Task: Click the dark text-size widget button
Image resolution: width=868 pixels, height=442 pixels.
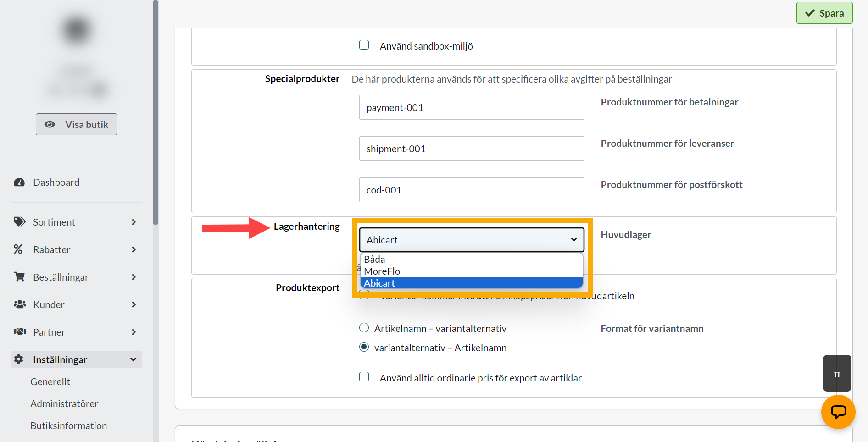Action: click(x=837, y=373)
